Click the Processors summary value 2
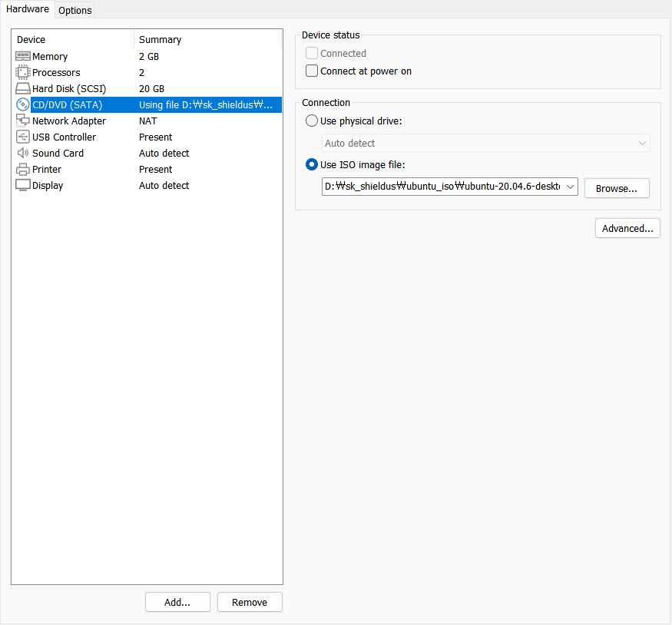Viewport: 672px width, 625px height. 142,72
